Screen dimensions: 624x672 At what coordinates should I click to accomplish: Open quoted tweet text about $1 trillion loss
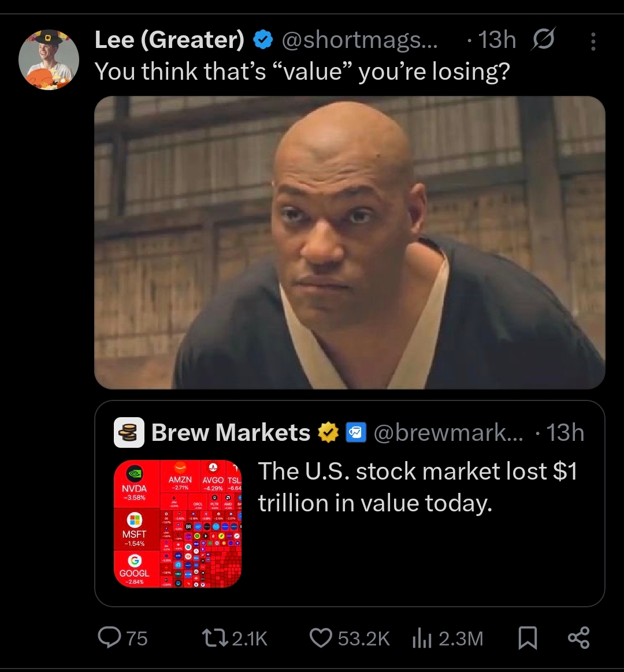(x=417, y=487)
